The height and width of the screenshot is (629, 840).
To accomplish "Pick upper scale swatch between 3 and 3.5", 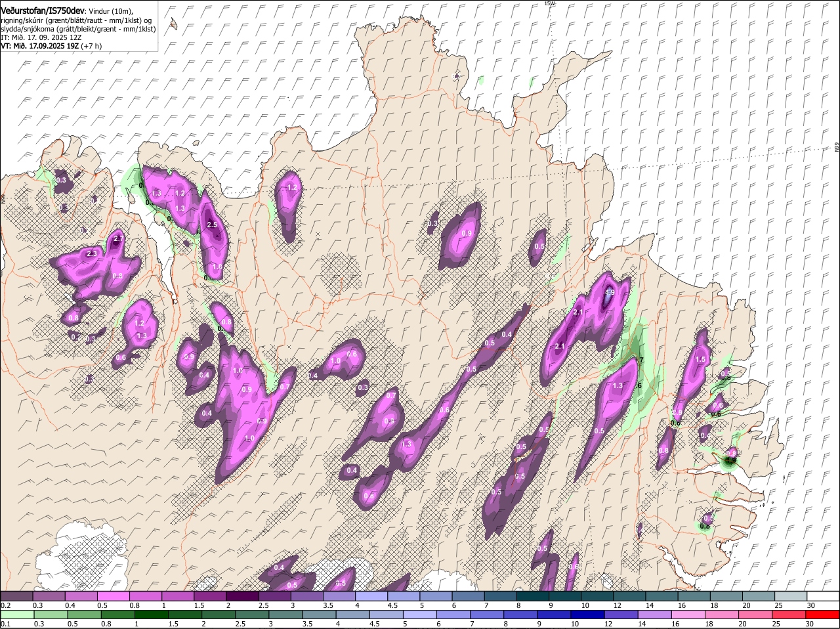I will pos(307,596).
